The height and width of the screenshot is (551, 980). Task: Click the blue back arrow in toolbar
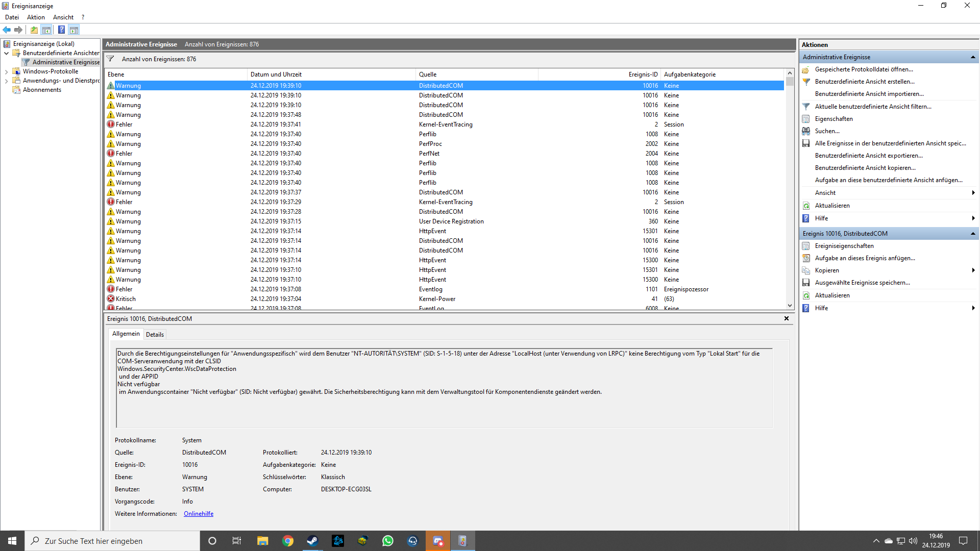(7, 30)
